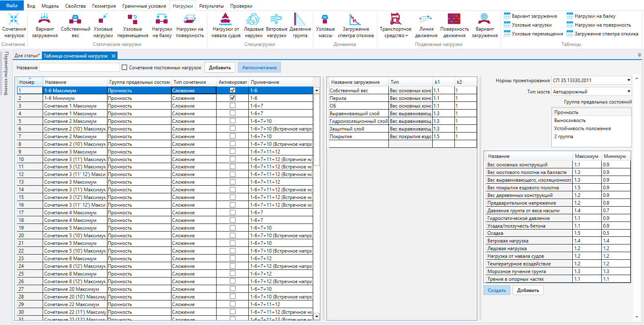The width and height of the screenshot is (644, 325).
Task: Select the Давление грунта tool
Action: (x=300, y=25)
